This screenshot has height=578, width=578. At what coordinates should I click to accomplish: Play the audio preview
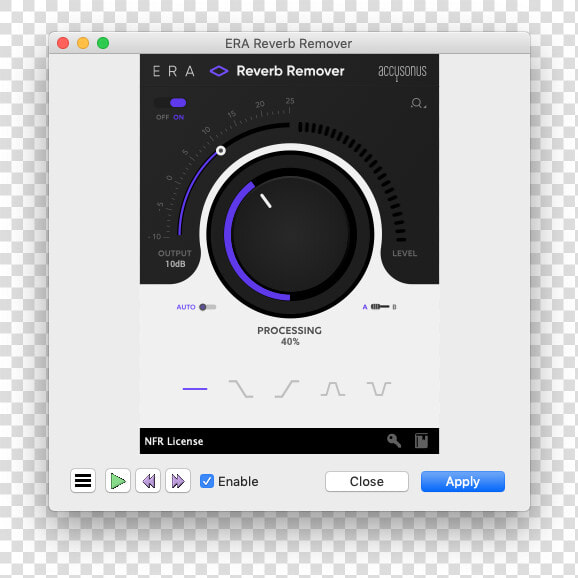118,481
